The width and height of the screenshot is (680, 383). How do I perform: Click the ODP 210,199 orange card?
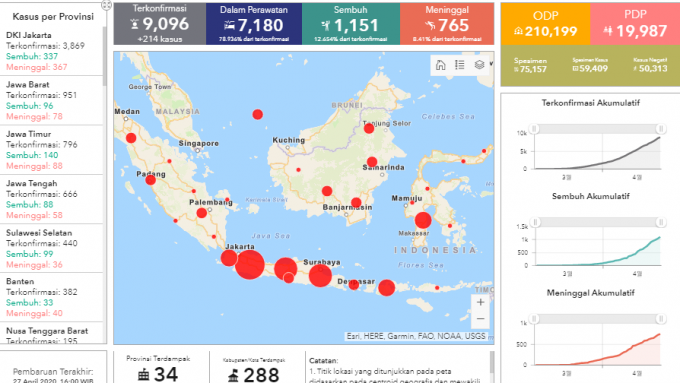(x=546, y=24)
